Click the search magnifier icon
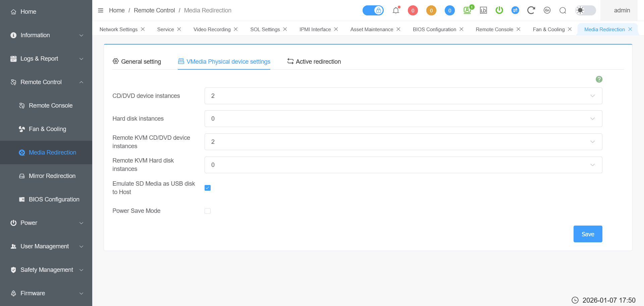This screenshot has width=644, height=306. 563,10
